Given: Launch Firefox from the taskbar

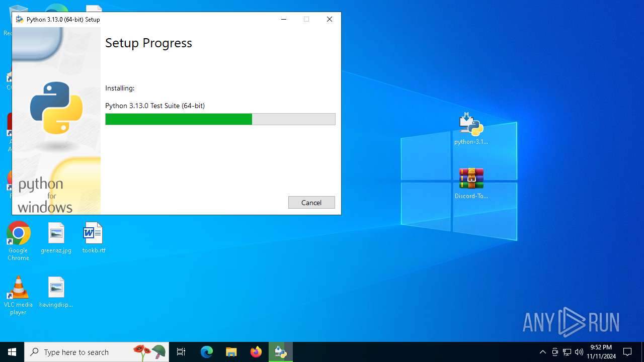Looking at the screenshot, I should click(256, 352).
